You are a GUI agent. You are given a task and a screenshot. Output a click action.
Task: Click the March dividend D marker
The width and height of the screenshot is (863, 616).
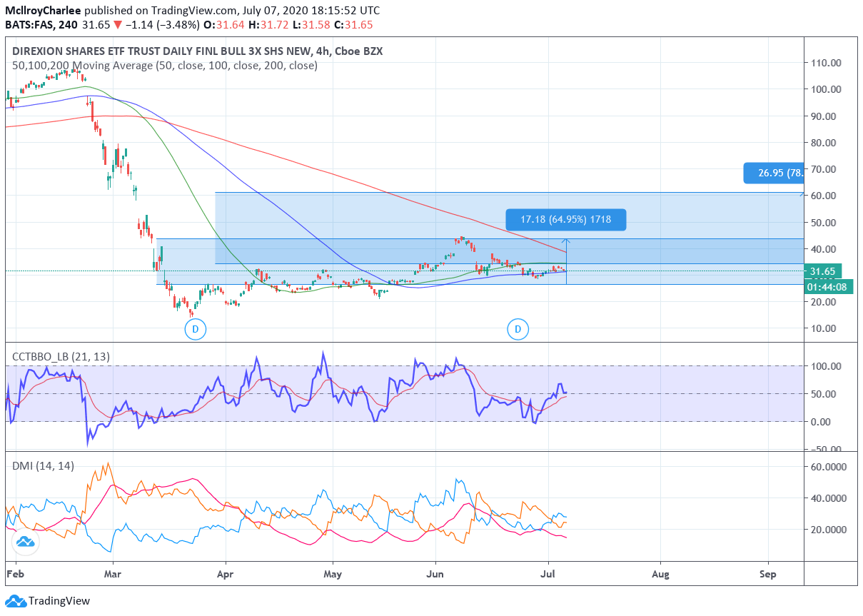pos(195,329)
